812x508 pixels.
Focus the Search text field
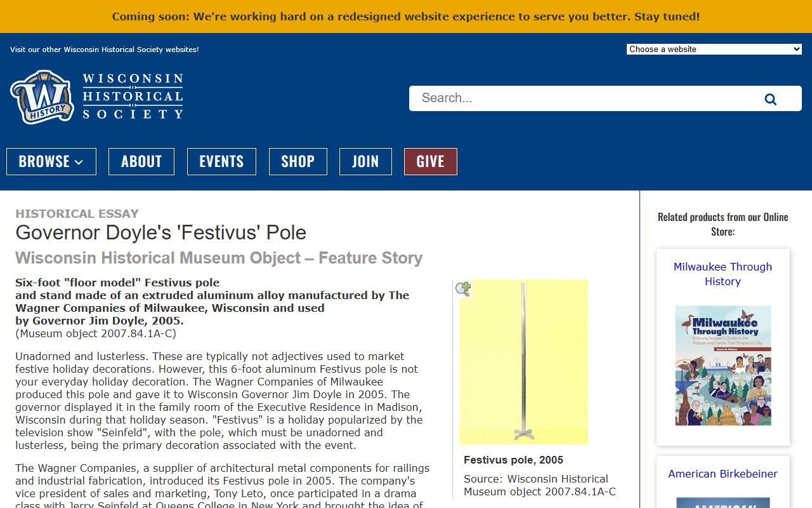pyautogui.click(x=584, y=98)
